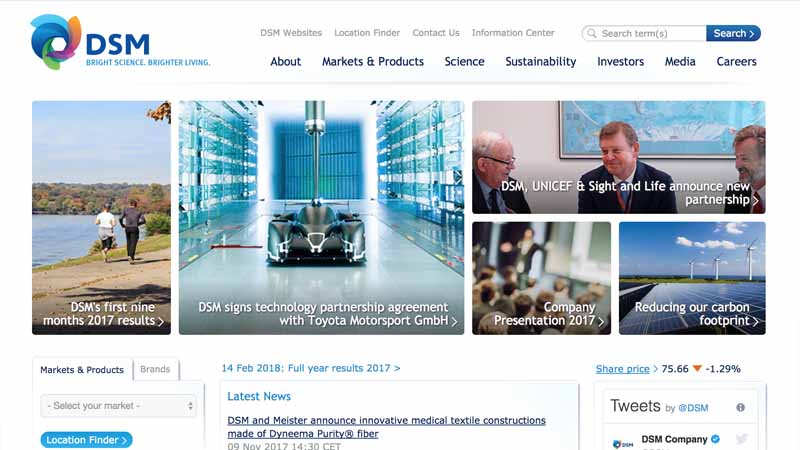Open the Sustainability menu
The image size is (800, 450).
pos(541,62)
